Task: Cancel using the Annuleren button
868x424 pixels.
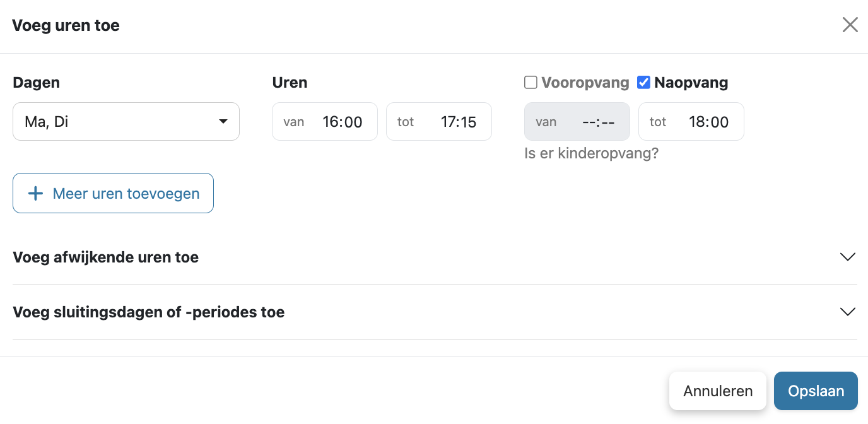Action: pos(718,391)
